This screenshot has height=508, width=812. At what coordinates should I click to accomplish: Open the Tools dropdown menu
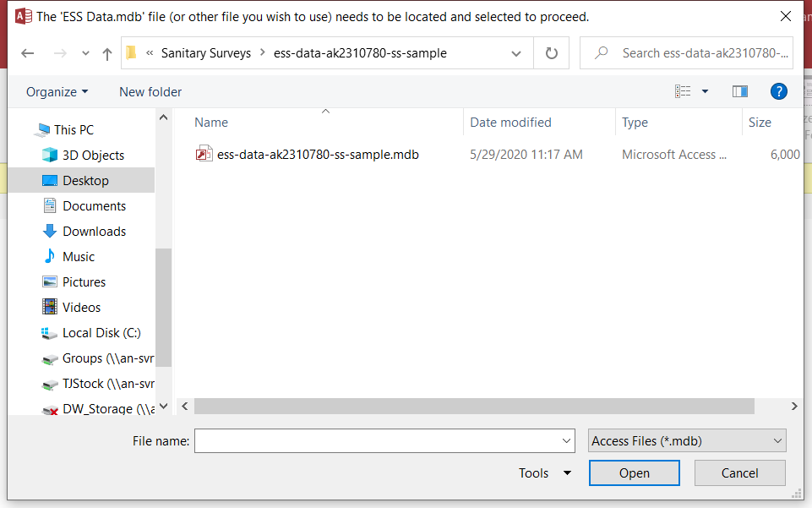point(545,473)
